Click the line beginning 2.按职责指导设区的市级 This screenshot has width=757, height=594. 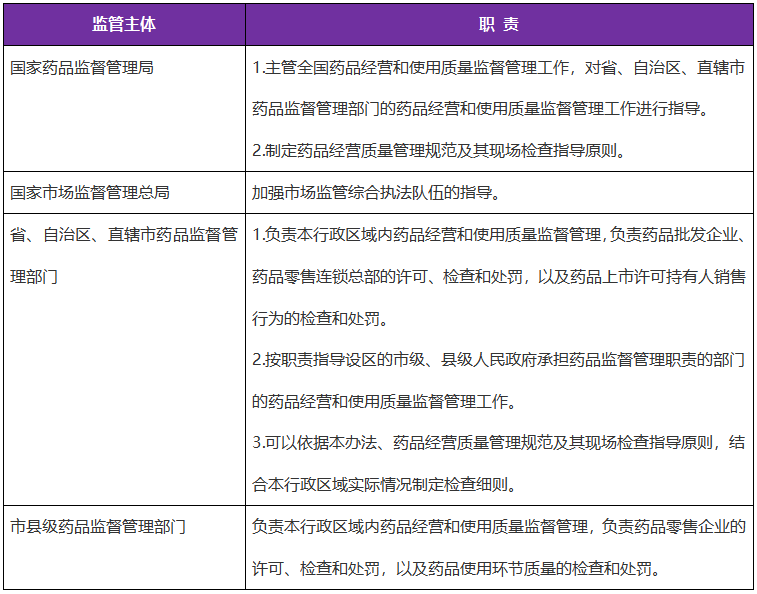(x=498, y=360)
